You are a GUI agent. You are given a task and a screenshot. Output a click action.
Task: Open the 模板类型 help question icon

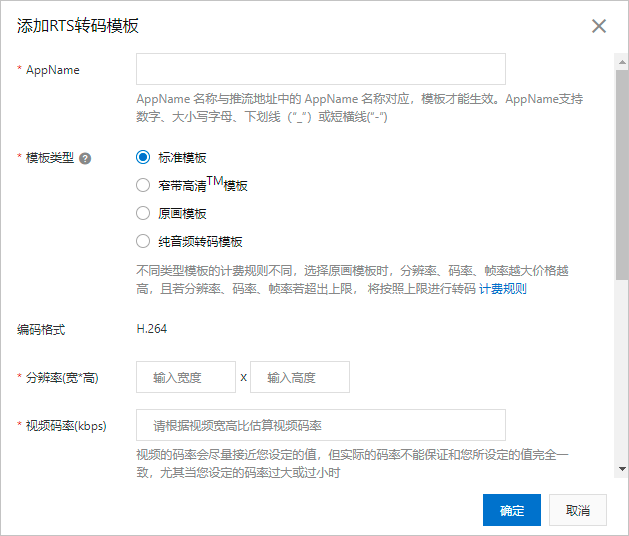click(x=85, y=159)
